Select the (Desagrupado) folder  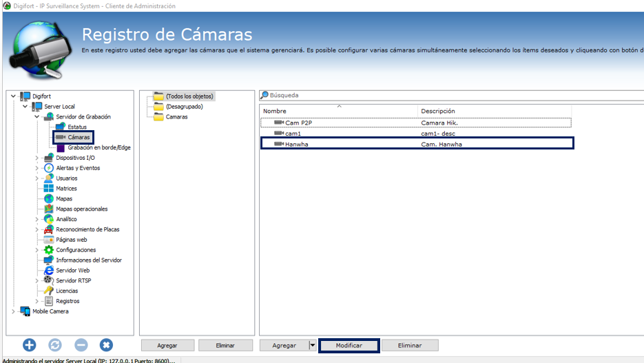point(184,106)
